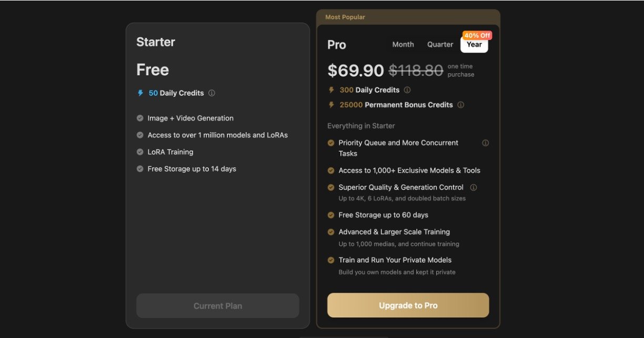644x338 pixels.
Task: Click info icon next to 50 Daily Credits
Action: pos(212,93)
